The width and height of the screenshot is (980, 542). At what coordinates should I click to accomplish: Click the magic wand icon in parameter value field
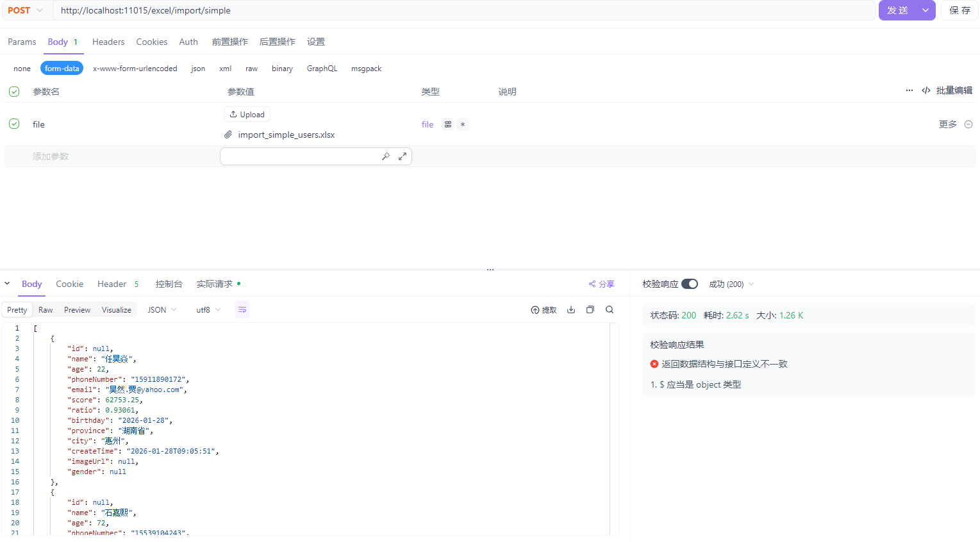pos(386,156)
